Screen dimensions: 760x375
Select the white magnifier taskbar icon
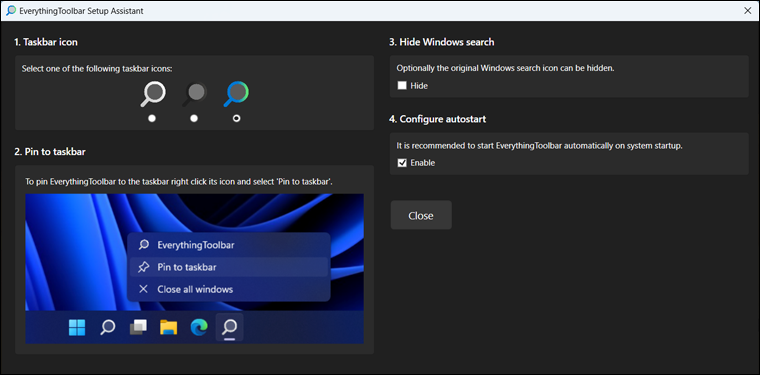tap(153, 94)
